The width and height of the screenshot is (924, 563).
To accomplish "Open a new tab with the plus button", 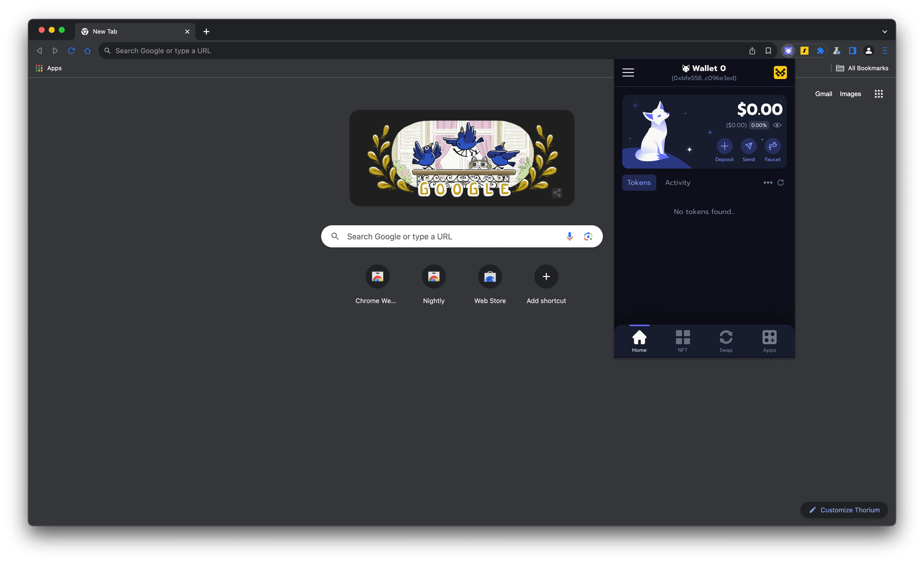I will tap(206, 31).
